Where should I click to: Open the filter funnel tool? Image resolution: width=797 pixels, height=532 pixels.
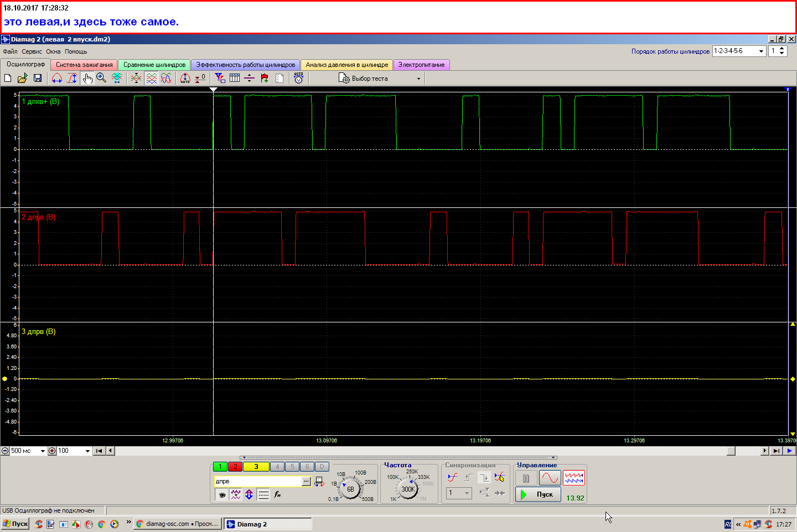pyautogui.click(x=220, y=79)
